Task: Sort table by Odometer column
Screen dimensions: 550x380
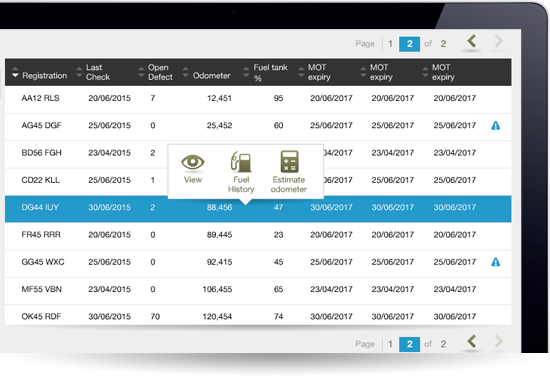Action: (x=186, y=72)
